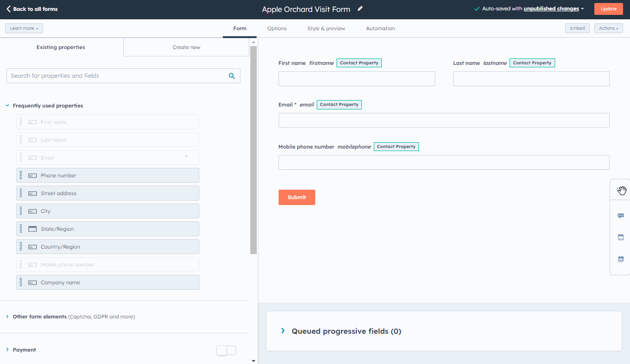The image size is (630, 364).
Task: Click the pencil icon to edit form name
Action: [x=360, y=9]
